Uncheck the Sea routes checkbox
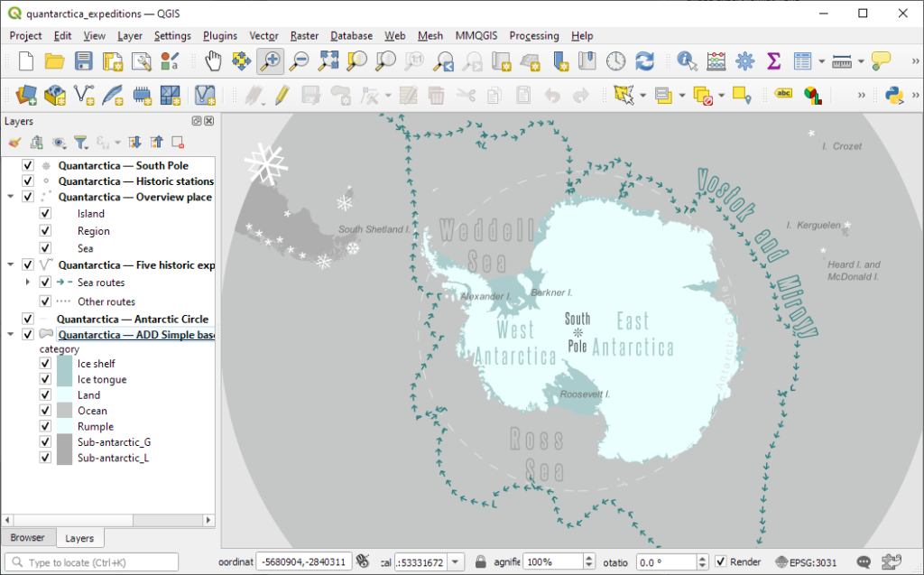Screen dimensions: 924x575 (45, 283)
